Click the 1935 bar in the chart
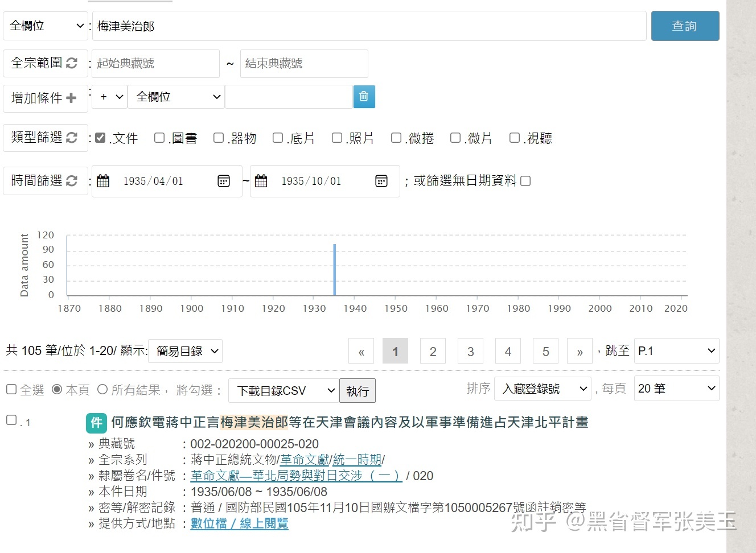The image size is (756, 553). (335, 270)
